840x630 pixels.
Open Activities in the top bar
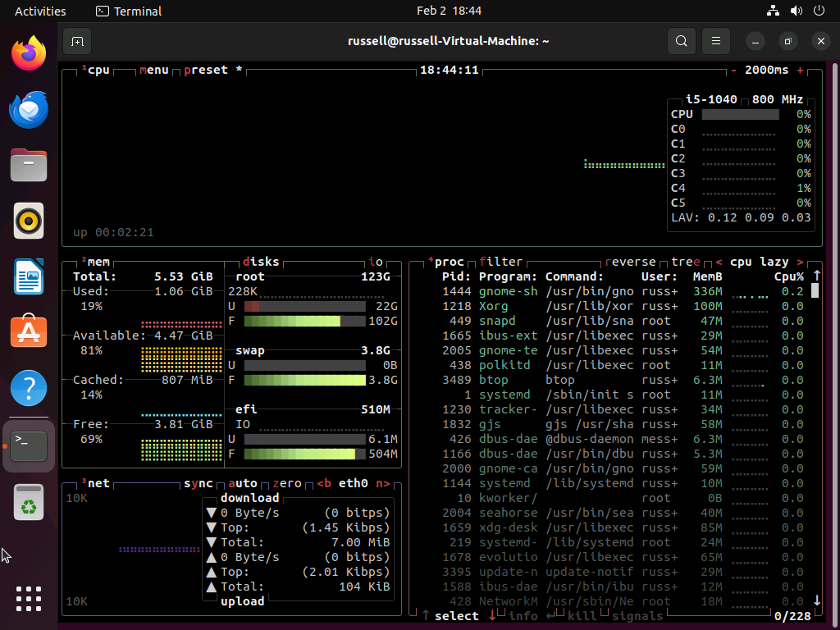coord(39,11)
